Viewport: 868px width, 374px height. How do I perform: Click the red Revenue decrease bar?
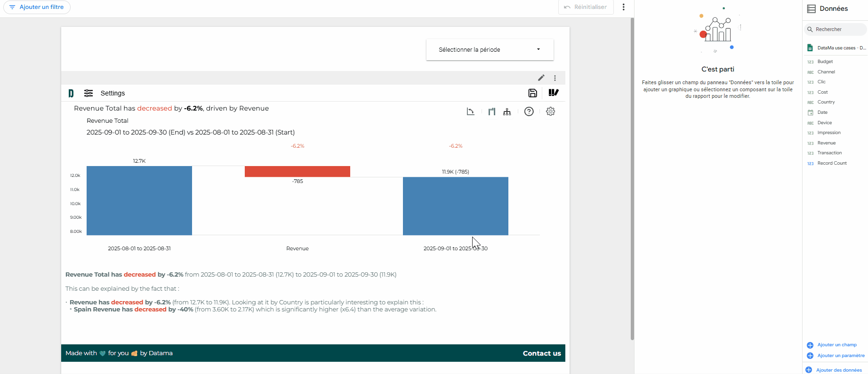coord(297,171)
